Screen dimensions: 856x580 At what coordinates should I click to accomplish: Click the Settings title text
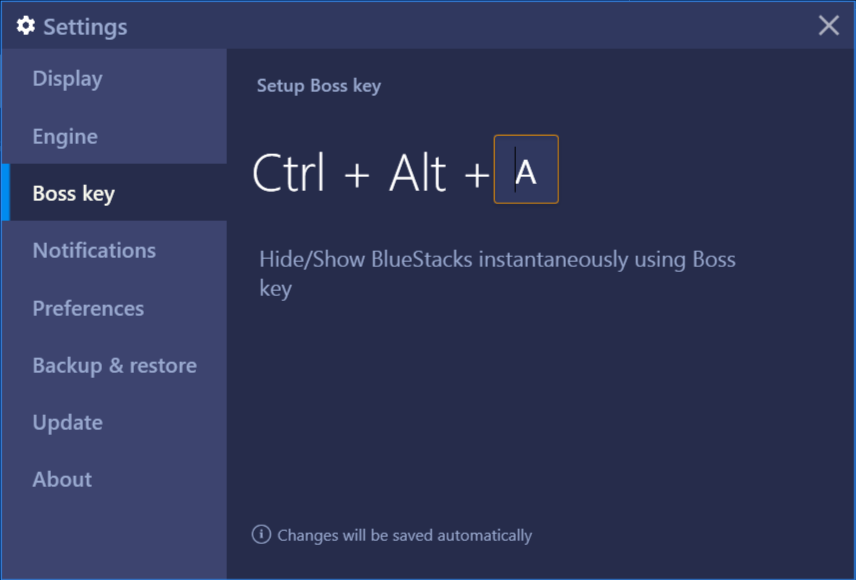(x=85, y=27)
